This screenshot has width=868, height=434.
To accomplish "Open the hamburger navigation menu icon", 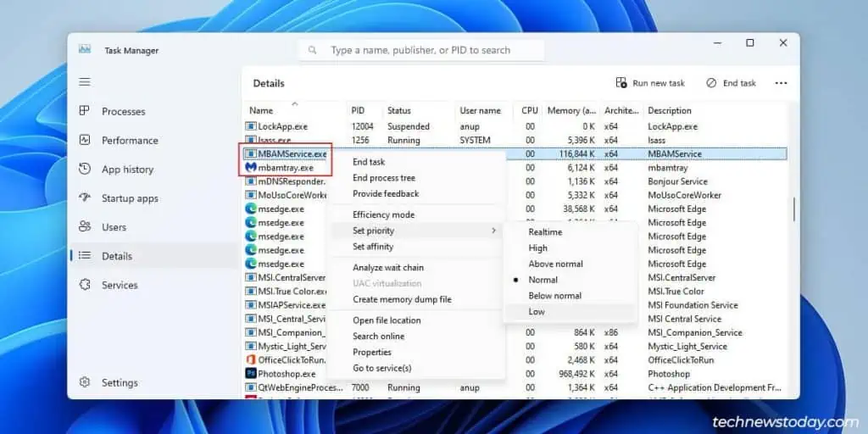I will coord(84,82).
